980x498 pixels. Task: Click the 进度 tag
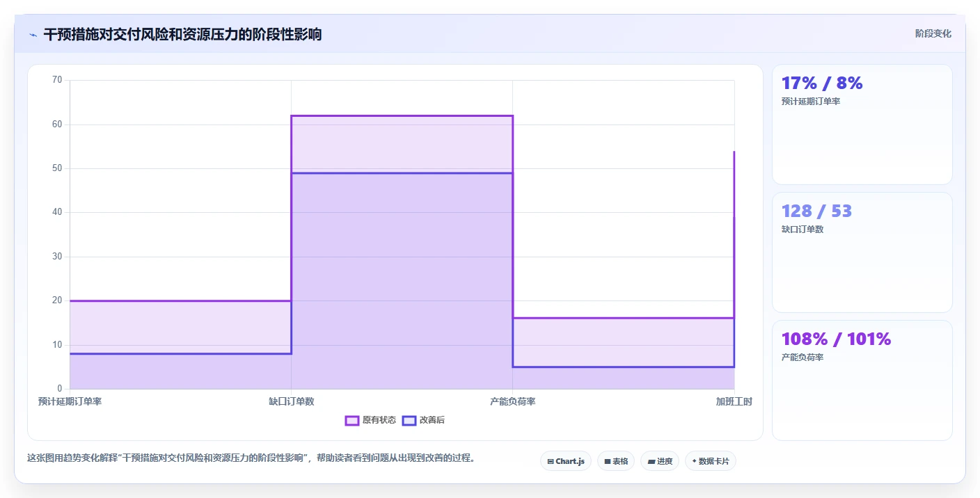tap(660, 461)
